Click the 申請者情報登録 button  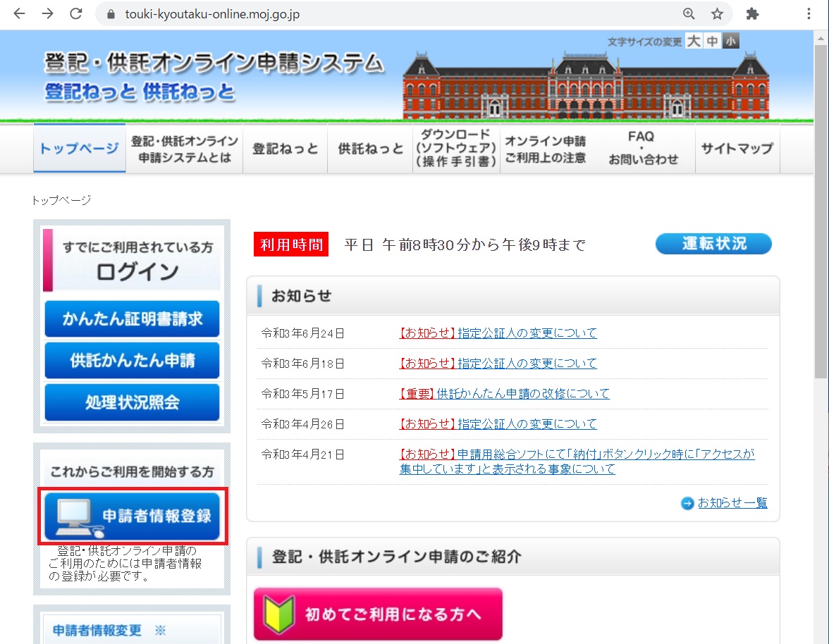(x=132, y=516)
